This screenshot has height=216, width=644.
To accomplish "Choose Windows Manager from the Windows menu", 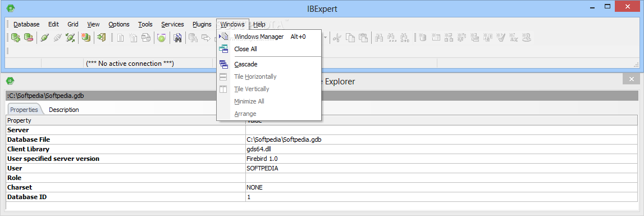I will point(269,37).
